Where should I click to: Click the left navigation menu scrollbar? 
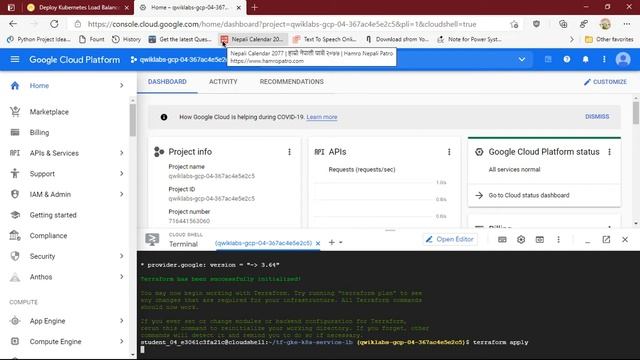pyautogui.click(x=133, y=120)
